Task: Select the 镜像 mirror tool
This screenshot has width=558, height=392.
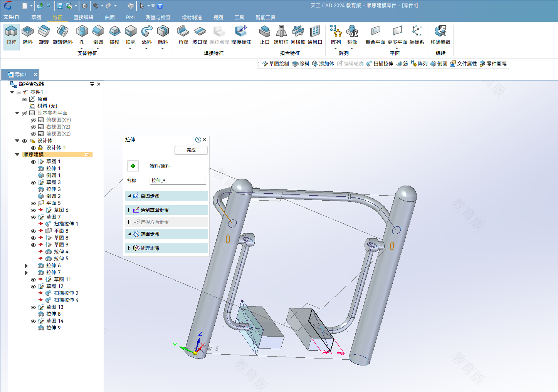Action: click(x=352, y=35)
